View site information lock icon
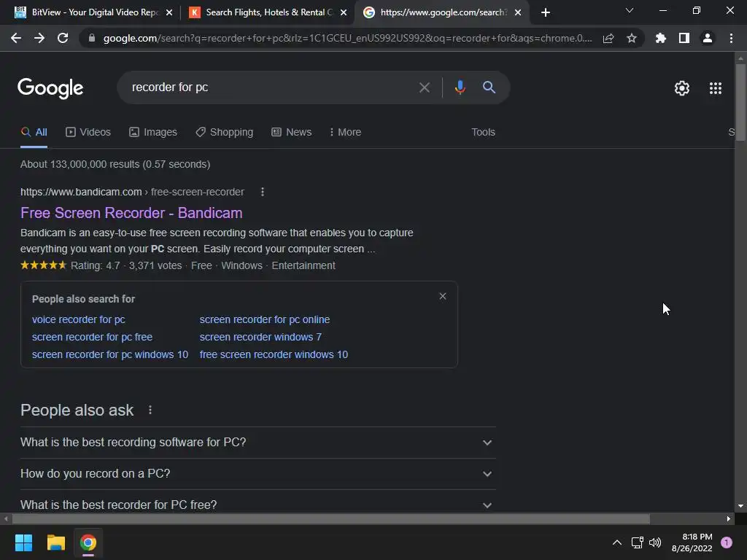Screen dimensions: 747x560 92,38
